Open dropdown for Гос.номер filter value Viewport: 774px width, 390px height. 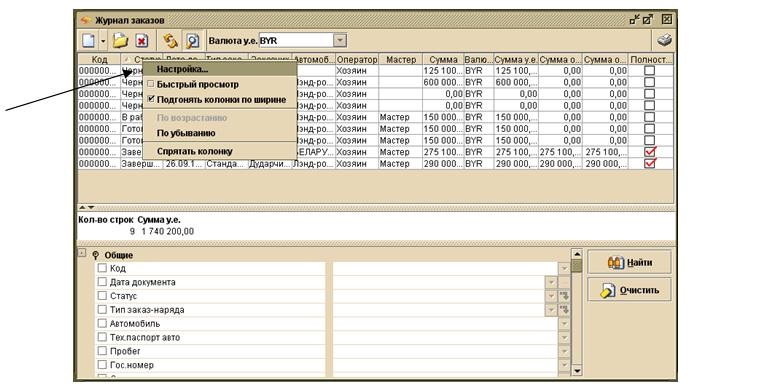[x=564, y=365]
